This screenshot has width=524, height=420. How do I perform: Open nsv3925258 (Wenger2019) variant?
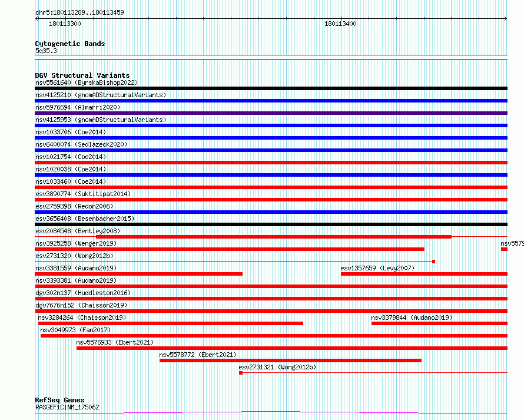coord(76,243)
